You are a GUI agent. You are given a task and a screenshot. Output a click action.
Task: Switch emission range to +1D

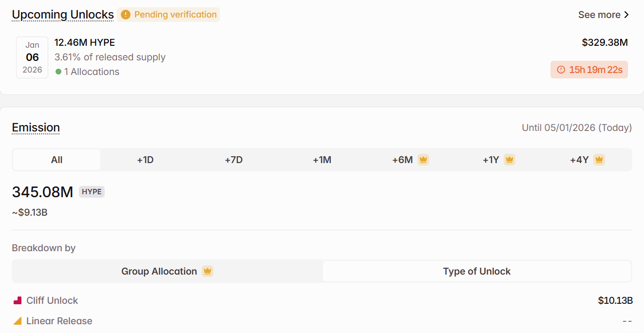(145, 160)
